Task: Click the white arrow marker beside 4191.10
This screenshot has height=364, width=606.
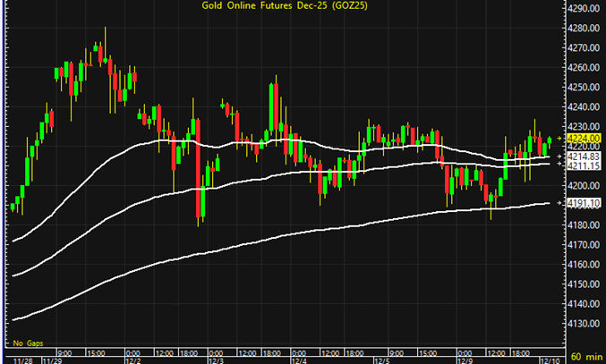Action: pos(559,204)
